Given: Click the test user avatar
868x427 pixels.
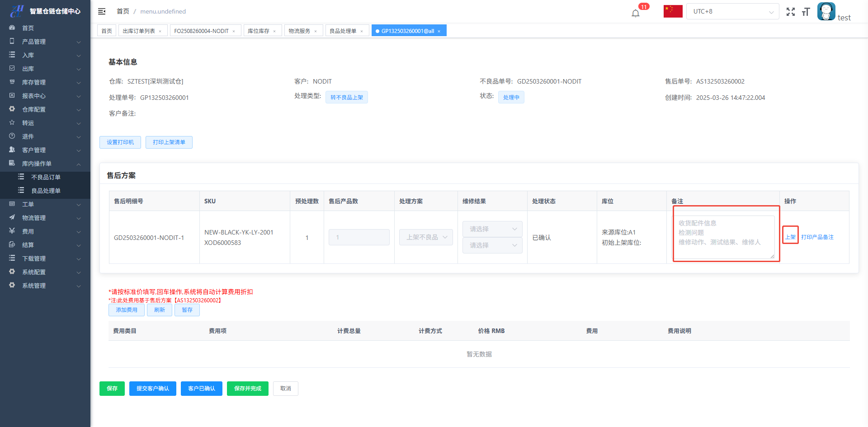Looking at the screenshot, I should [x=826, y=11].
